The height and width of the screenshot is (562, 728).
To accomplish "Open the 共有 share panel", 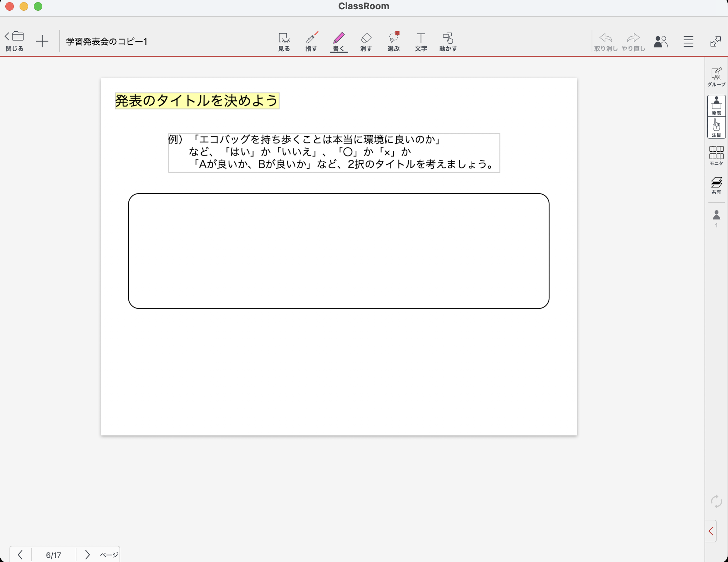I will (x=716, y=185).
